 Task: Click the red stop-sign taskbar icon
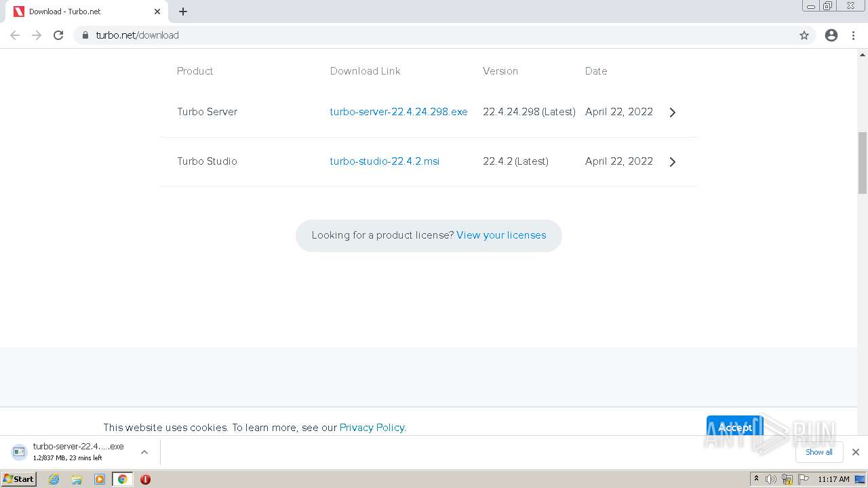(x=145, y=479)
